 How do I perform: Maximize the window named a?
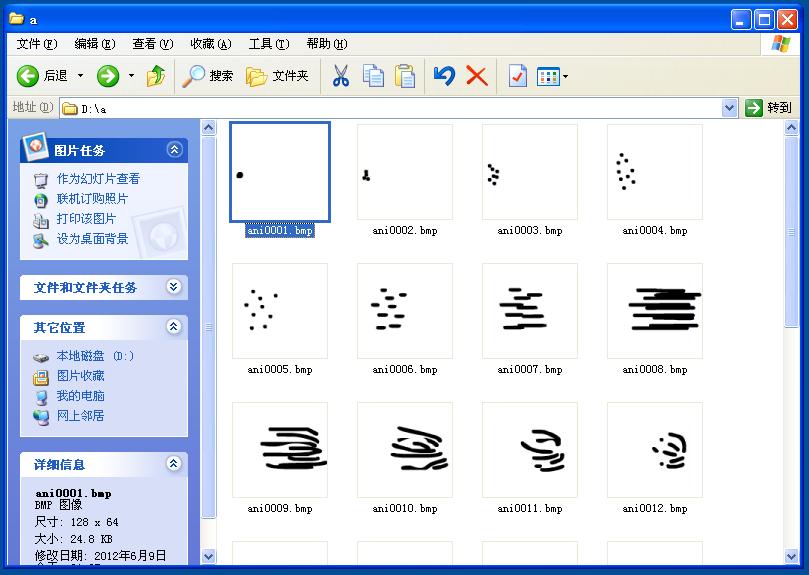coord(764,20)
